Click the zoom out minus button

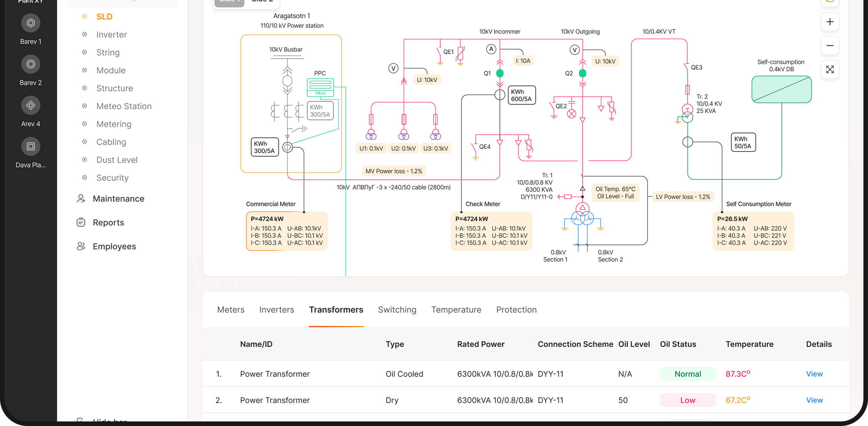(830, 46)
